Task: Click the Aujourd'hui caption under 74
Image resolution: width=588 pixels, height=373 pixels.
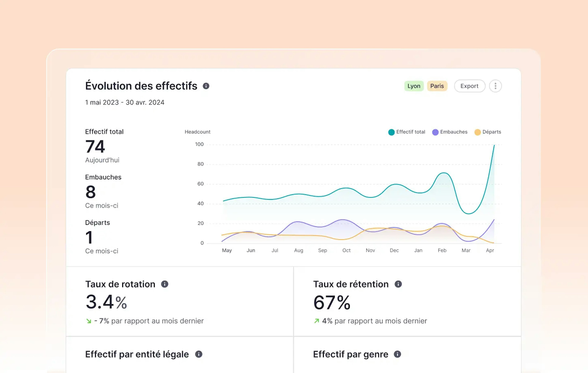Action: 102,160
